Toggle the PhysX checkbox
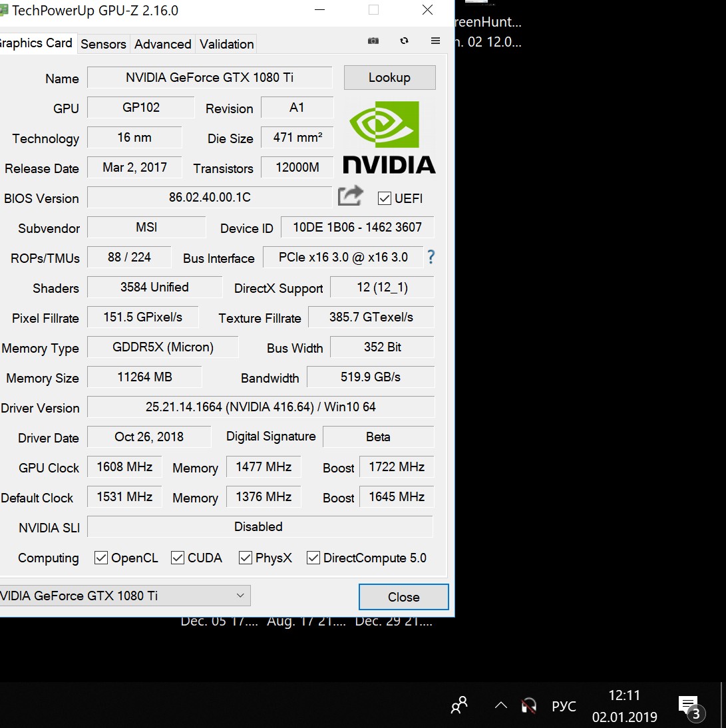The height and width of the screenshot is (728, 726). click(246, 558)
